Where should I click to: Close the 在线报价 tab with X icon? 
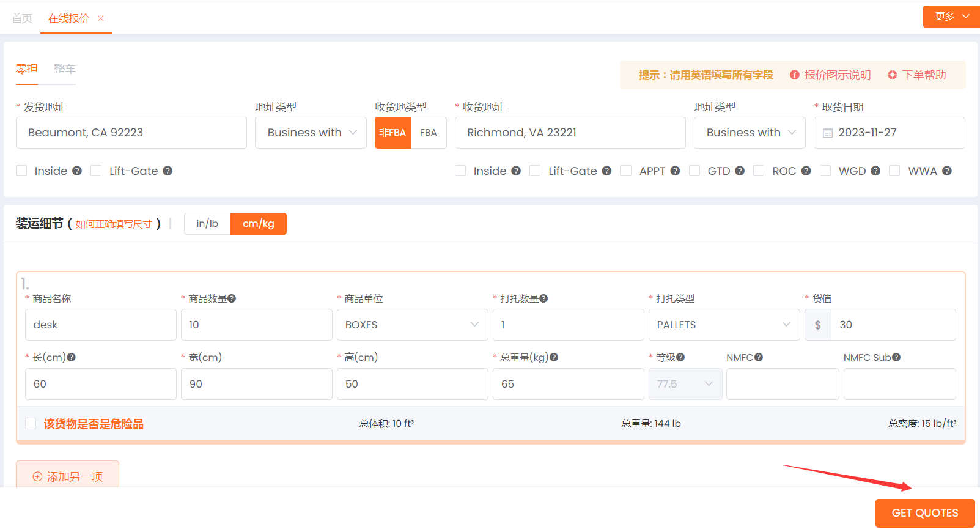[x=101, y=18]
